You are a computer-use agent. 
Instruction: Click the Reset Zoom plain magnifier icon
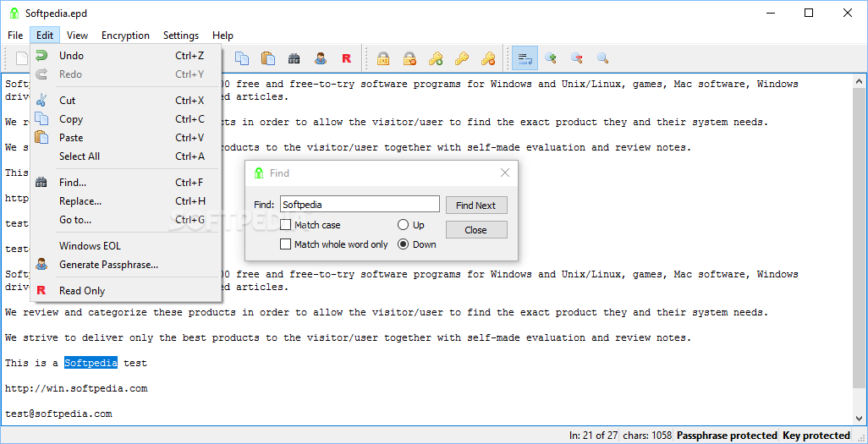coord(603,58)
